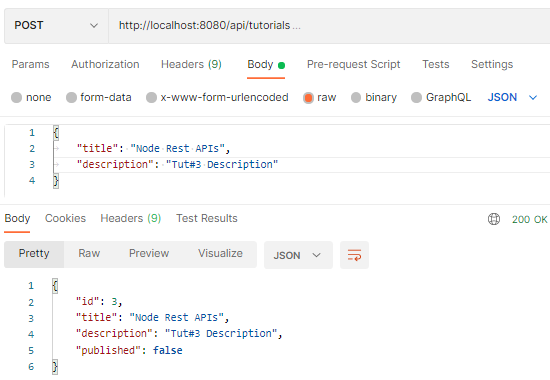Screen dimensions: 550x380
Task: Open the response Body tab
Action: 17,218
